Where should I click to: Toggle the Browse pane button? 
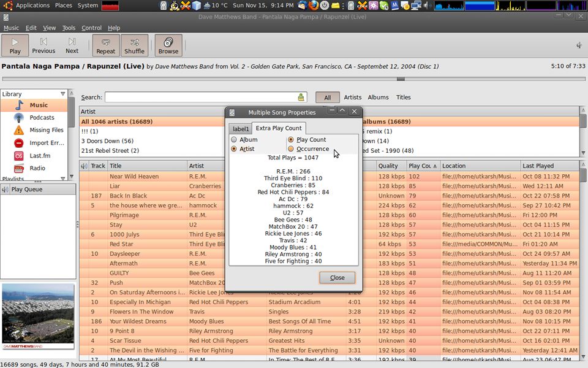168,45
